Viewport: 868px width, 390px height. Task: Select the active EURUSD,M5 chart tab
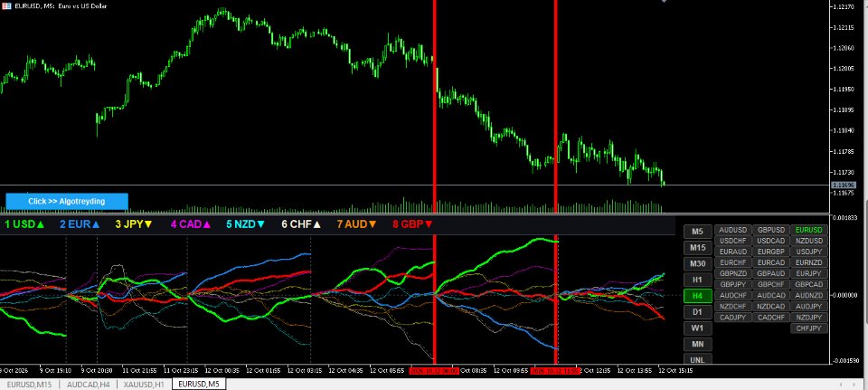tap(199, 384)
